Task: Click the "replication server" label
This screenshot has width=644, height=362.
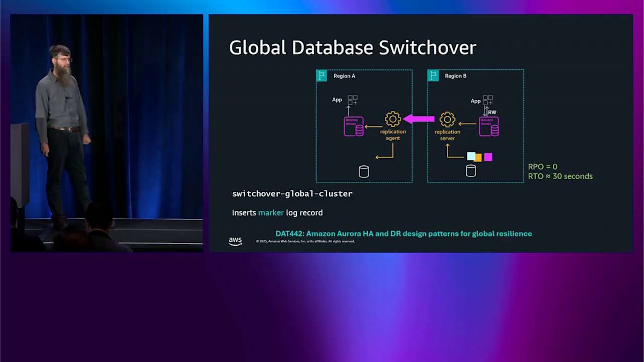Action: tap(448, 135)
